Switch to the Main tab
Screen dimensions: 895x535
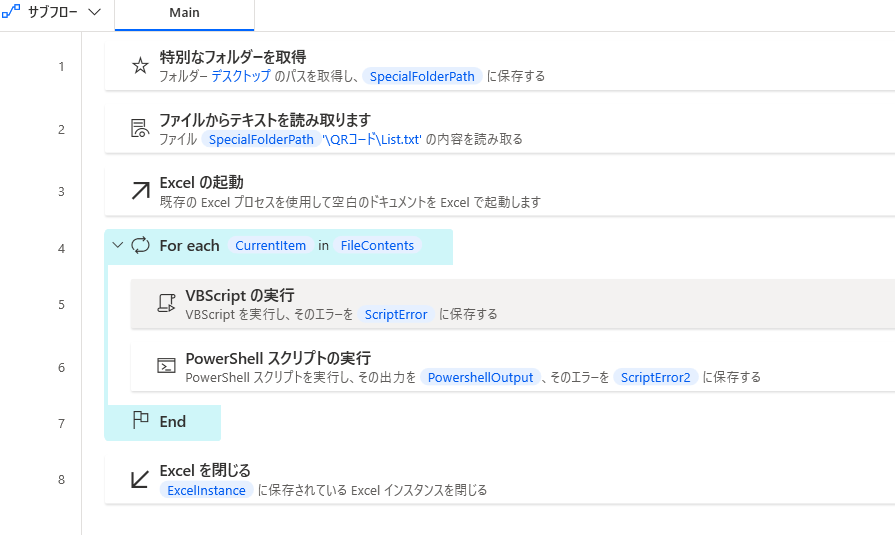point(184,13)
